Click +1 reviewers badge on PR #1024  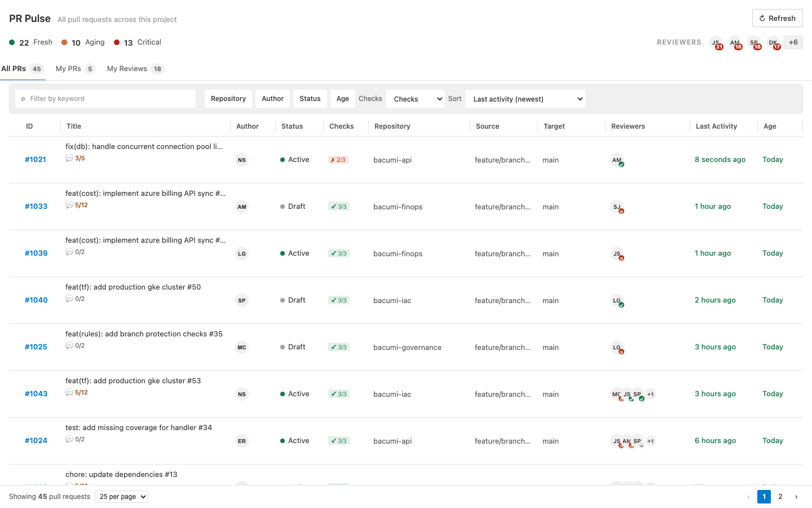[650, 441]
